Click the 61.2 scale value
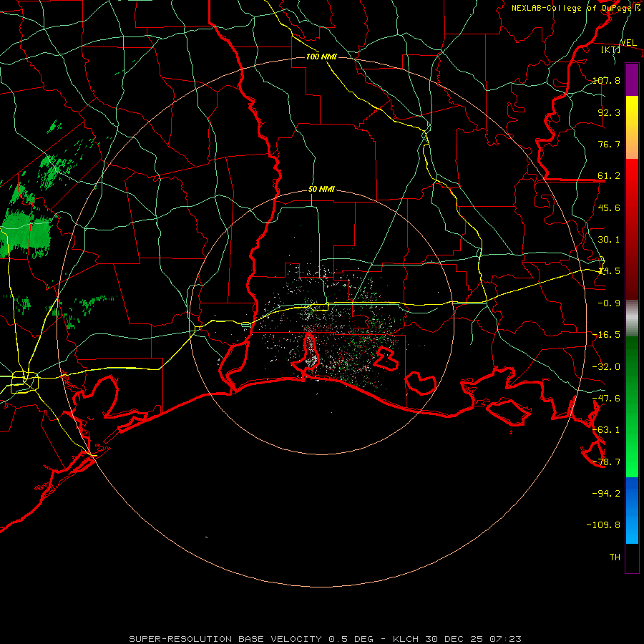The image size is (644, 644). point(609,176)
